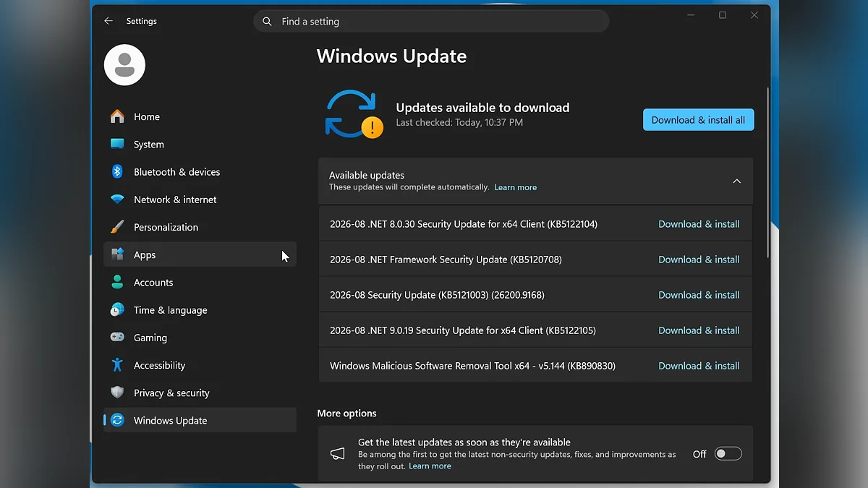Screen dimensions: 868x488
Task: Click the Network & internet wifi icon
Action: pyautogui.click(x=117, y=200)
